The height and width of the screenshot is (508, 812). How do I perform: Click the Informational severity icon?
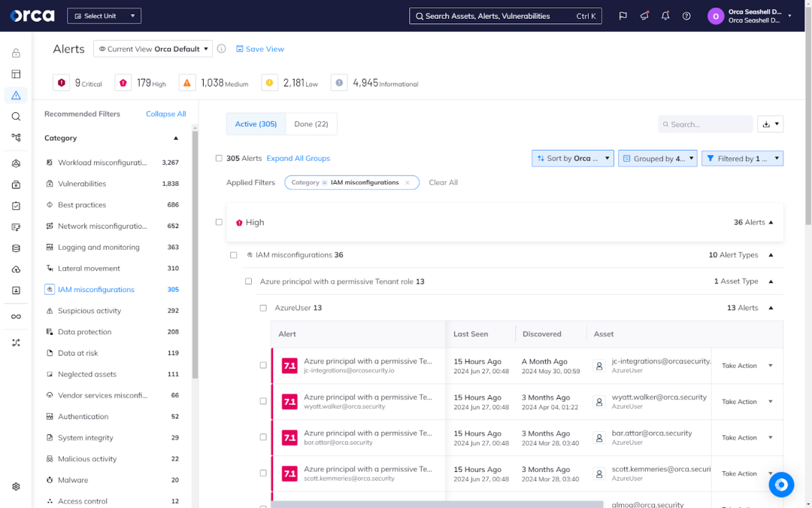(x=339, y=83)
